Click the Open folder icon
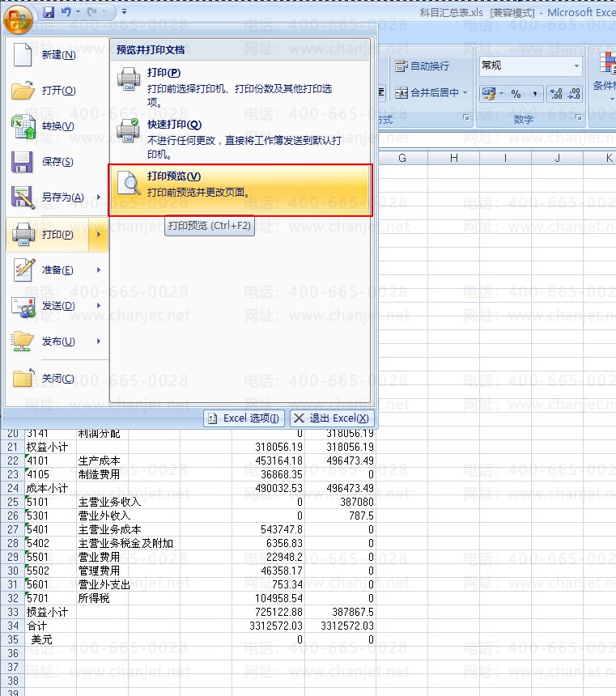 tap(23, 90)
